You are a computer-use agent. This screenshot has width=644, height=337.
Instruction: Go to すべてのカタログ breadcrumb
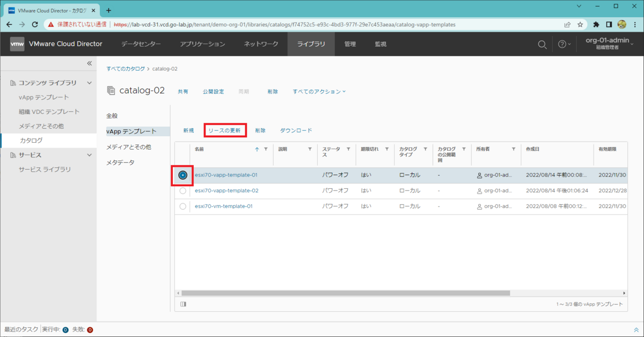coord(126,69)
